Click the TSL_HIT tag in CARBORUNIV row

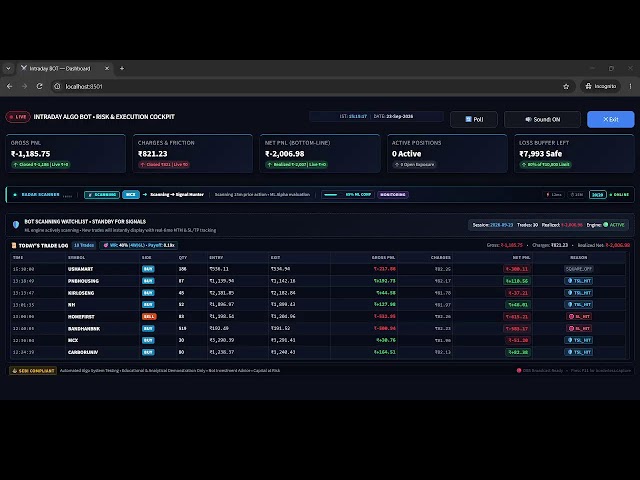point(579,352)
